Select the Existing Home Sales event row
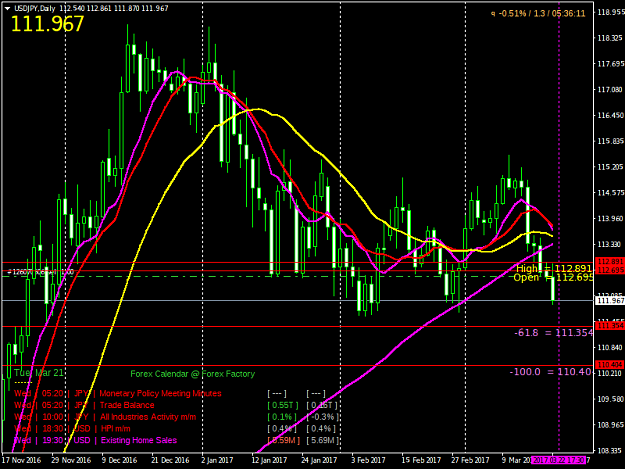625x469 pixels. coord(95,440)
